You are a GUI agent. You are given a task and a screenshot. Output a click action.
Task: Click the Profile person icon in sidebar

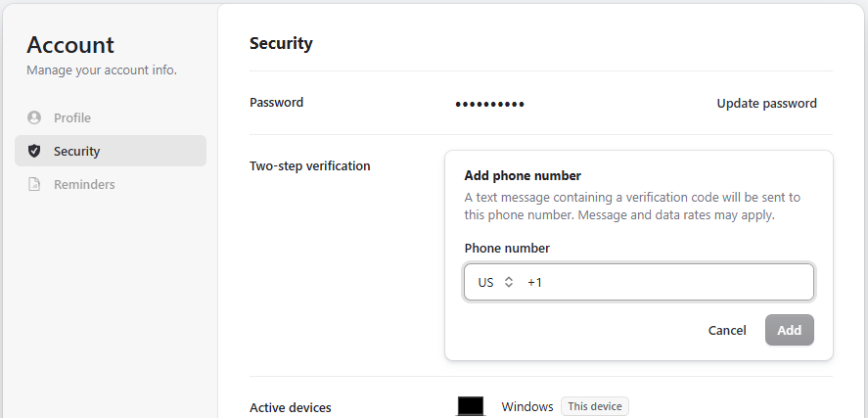pos(34,117)
